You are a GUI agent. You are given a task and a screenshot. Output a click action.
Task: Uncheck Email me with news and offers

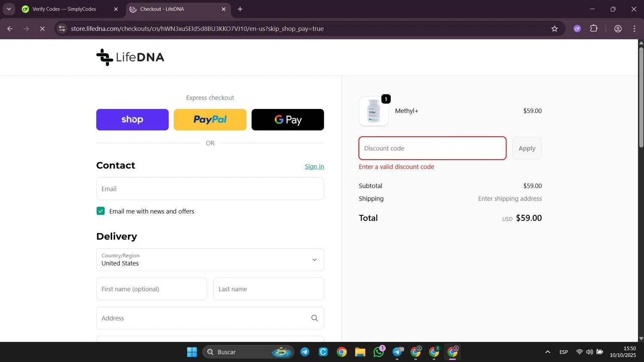tap(100, 211)
